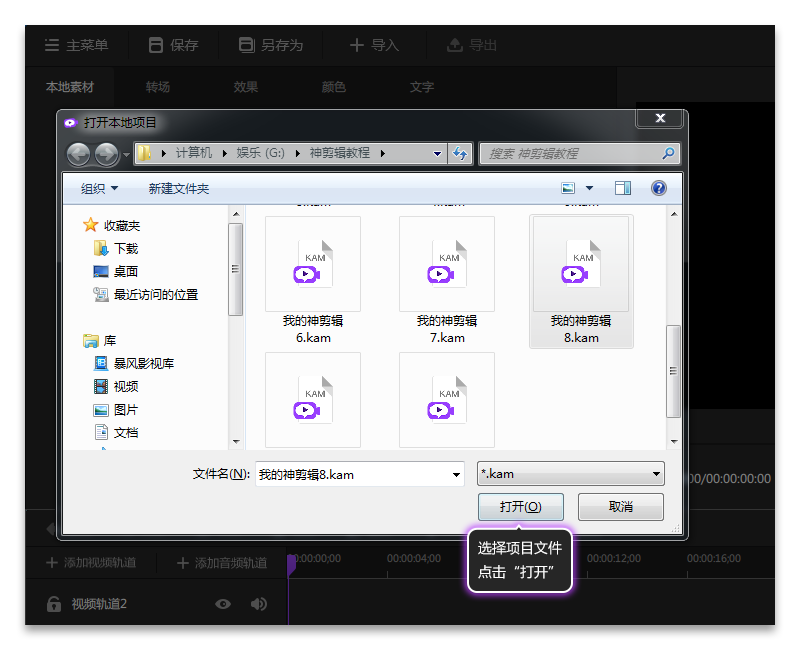Open the 组织 organize dropdown menu
The image size is (800, 650).
(x=99, y=189)
